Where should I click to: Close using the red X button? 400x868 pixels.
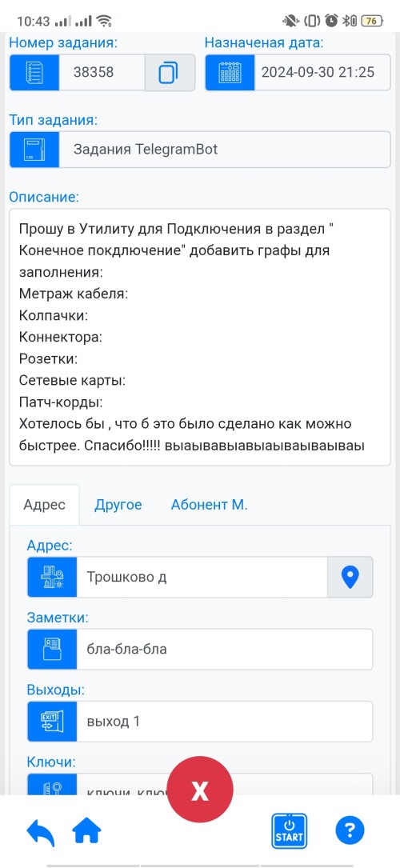(200, 791)
